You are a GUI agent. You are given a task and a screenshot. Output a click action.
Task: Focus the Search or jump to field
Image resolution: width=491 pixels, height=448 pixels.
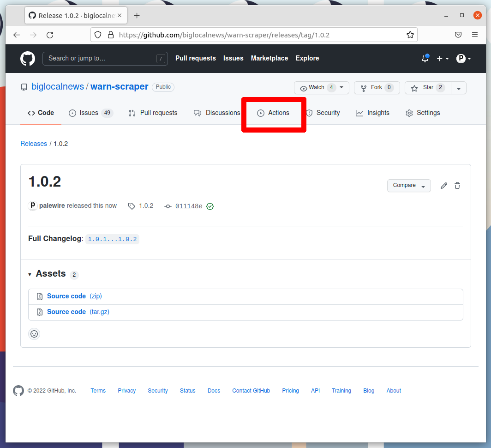(x=105, y=59)
